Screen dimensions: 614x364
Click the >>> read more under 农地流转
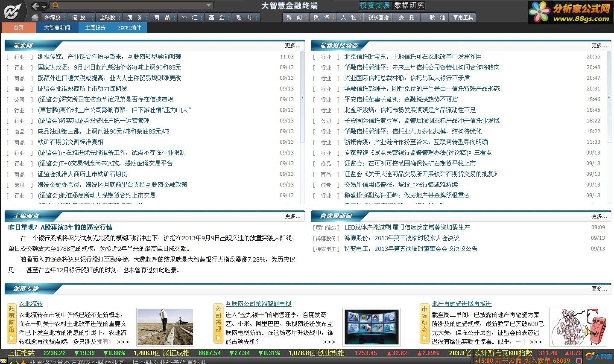coord(123,342)
